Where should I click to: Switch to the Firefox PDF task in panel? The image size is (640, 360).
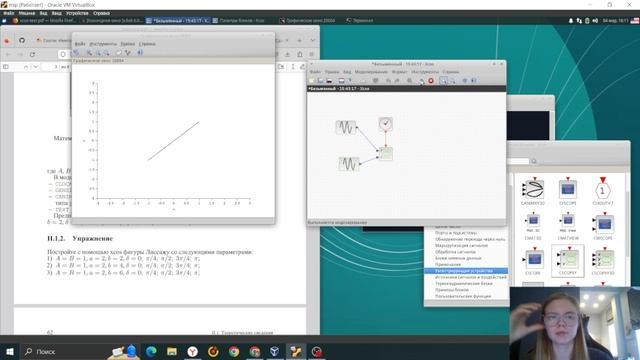click(44, 20)
